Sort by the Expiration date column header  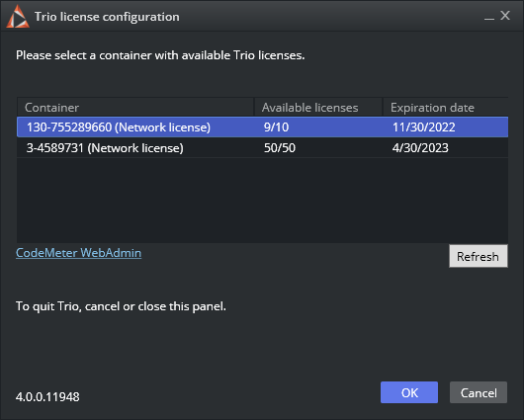(446, 108)
